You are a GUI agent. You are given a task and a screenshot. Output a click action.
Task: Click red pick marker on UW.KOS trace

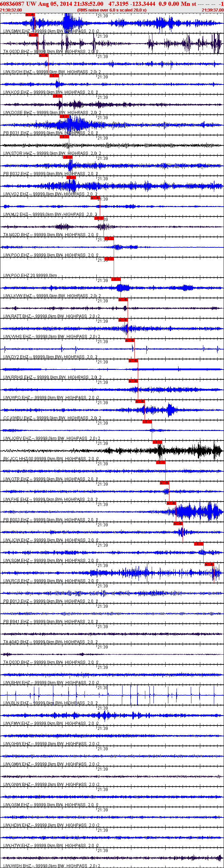(x=54, y=76)
